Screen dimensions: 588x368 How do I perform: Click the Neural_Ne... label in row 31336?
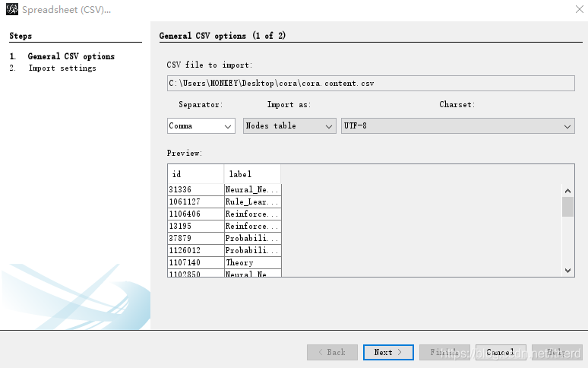point(253,190)
